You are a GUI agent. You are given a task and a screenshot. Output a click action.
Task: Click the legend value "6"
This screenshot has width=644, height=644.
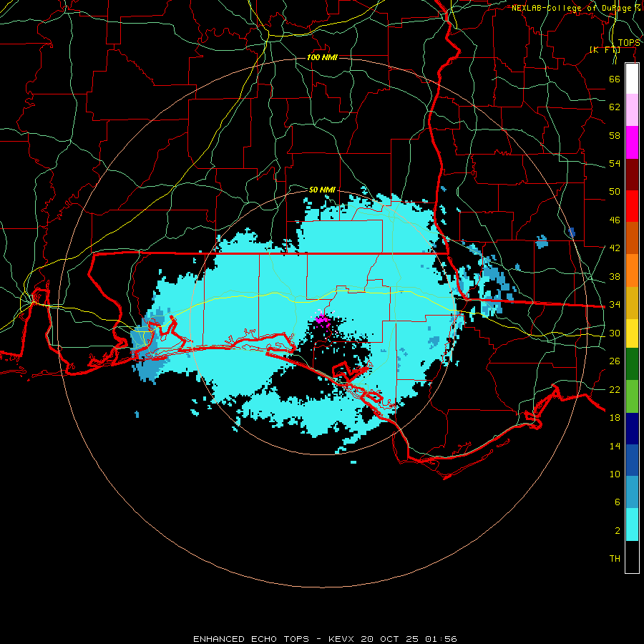point(618,502)
